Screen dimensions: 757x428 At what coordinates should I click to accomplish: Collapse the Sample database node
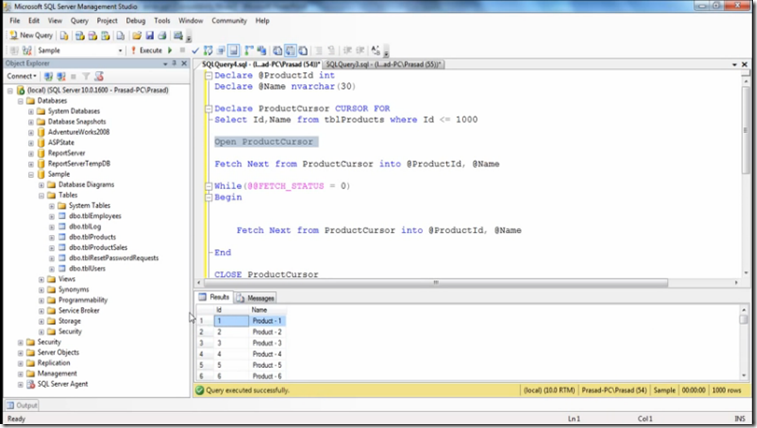coord(31,174)
